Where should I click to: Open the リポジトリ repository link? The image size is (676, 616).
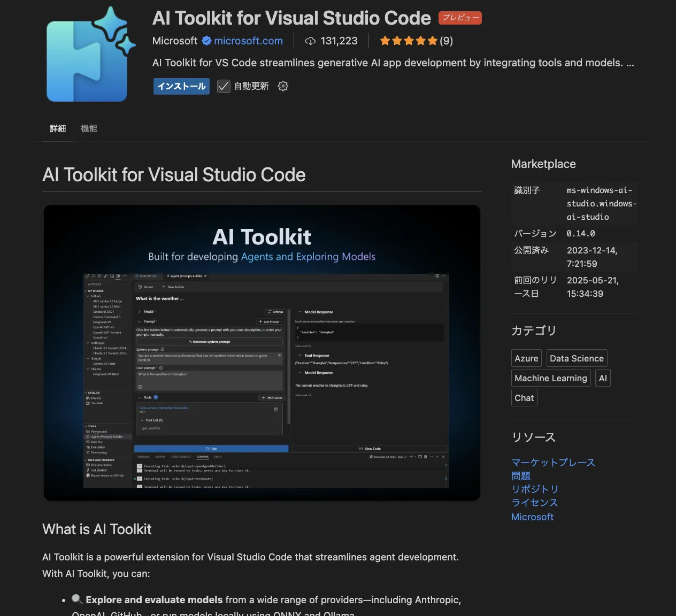click(x=535, y=489)
